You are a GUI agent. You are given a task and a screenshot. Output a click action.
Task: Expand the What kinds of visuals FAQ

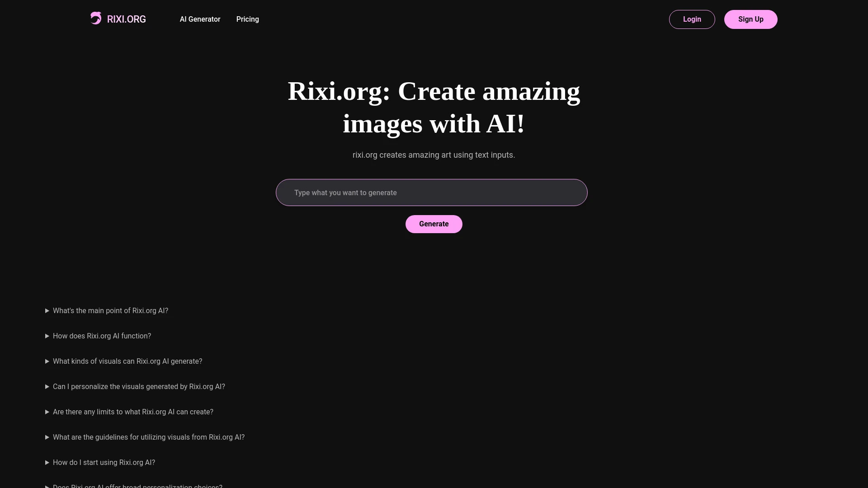tap(127, 361)
